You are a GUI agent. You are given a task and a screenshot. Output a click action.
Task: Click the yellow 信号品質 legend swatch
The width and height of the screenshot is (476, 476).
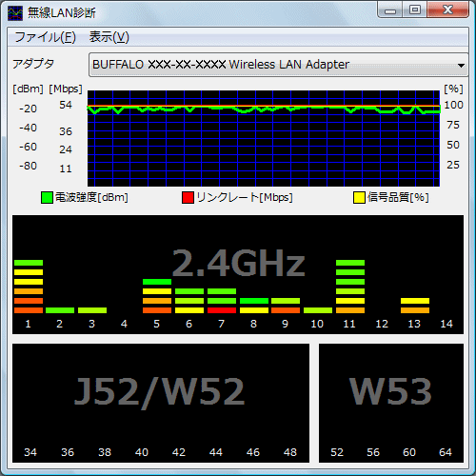(x=359, y=197)
